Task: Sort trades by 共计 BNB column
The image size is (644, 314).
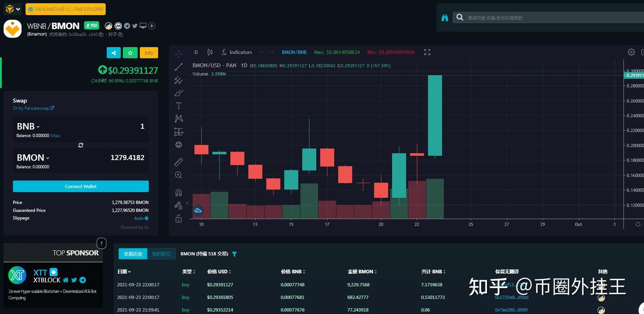Action: coord(433,272)
